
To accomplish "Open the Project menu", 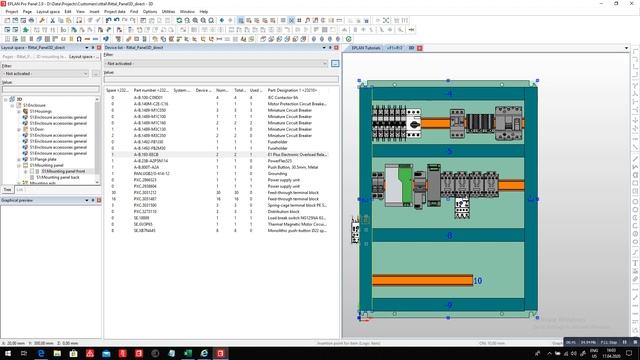I will click(12, 12).
